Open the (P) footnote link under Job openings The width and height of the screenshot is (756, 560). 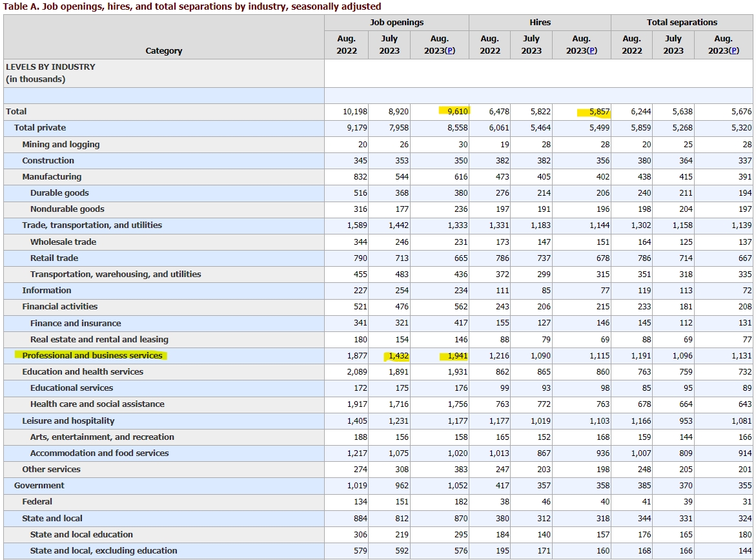click(450, 50)
